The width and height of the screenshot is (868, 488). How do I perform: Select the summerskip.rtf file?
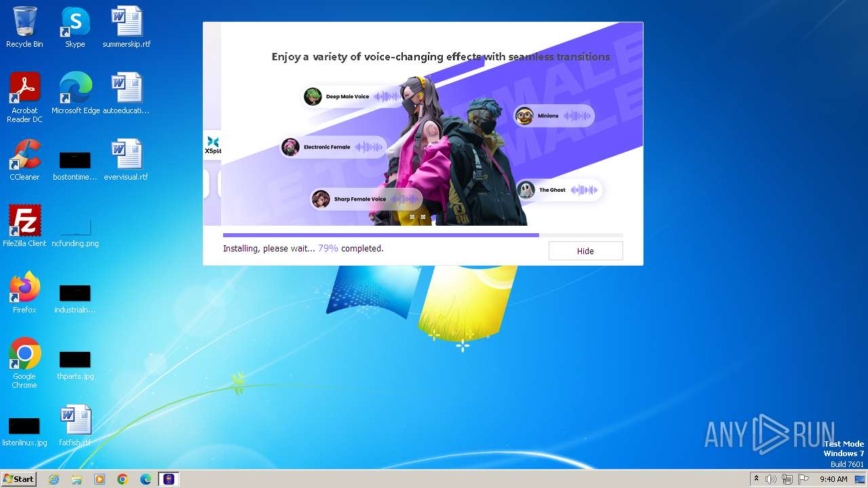pyautogui.click(x=127, y=27)
